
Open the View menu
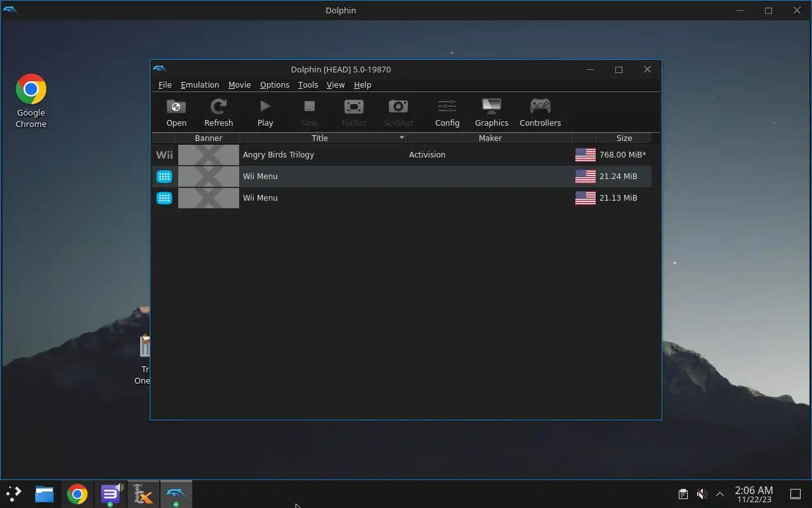(336, 85)
